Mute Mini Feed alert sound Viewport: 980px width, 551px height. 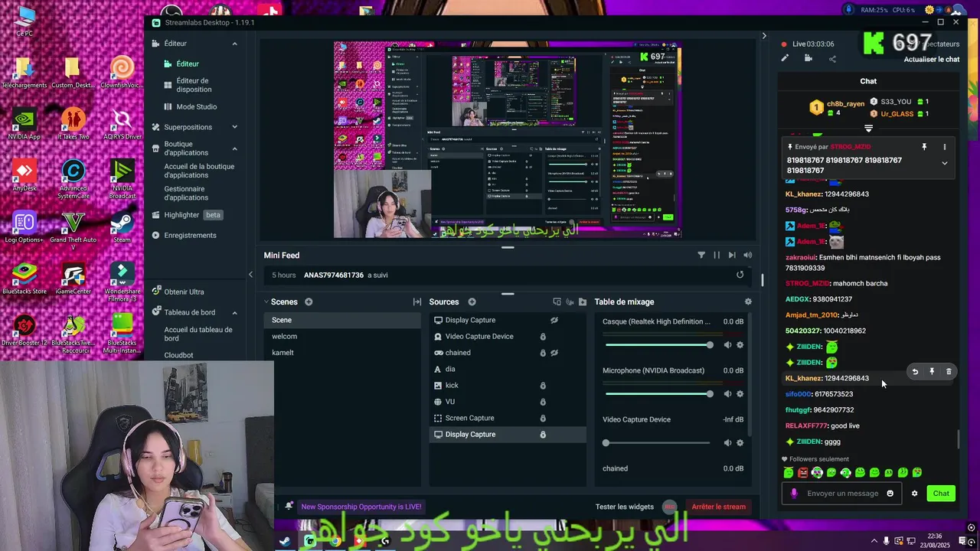(x=747, y=255)
